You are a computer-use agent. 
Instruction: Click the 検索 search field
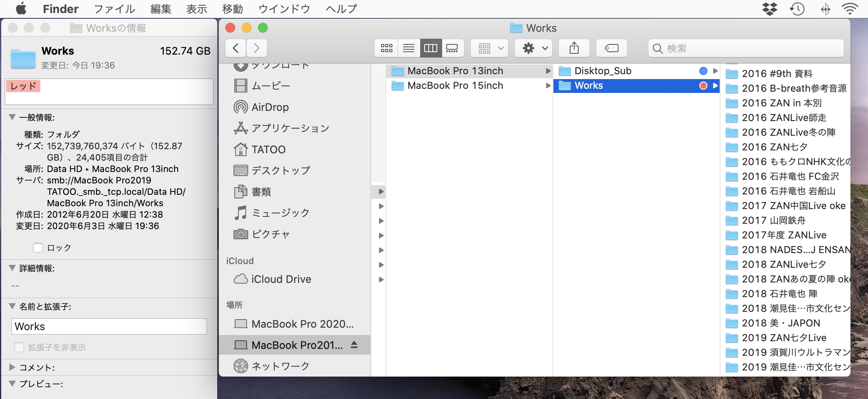(746, 48)
